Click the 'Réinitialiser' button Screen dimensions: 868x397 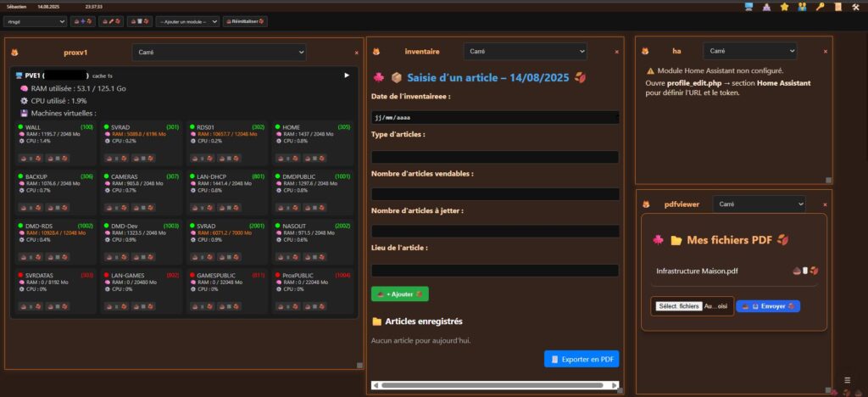coord(245,21)
